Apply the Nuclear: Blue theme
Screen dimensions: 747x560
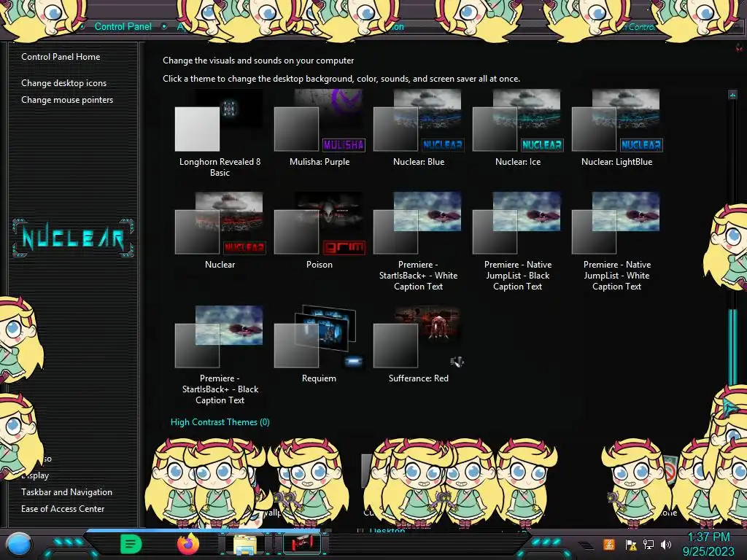click(419, 128)
